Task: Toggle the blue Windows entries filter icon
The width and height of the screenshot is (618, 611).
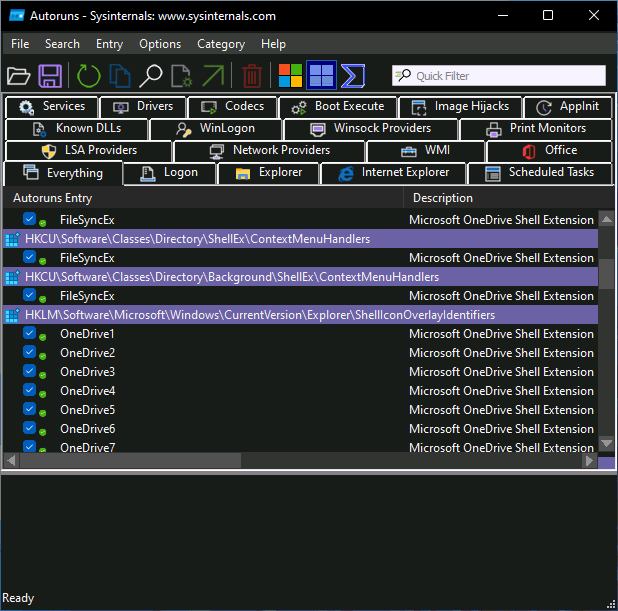Action: click(x=321, y=75)
